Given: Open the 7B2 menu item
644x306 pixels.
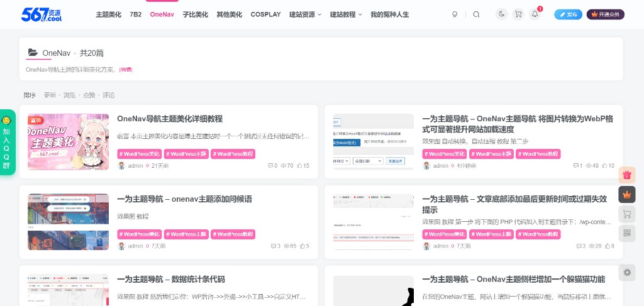Looking at the screenshot, I should click(136, 14).
